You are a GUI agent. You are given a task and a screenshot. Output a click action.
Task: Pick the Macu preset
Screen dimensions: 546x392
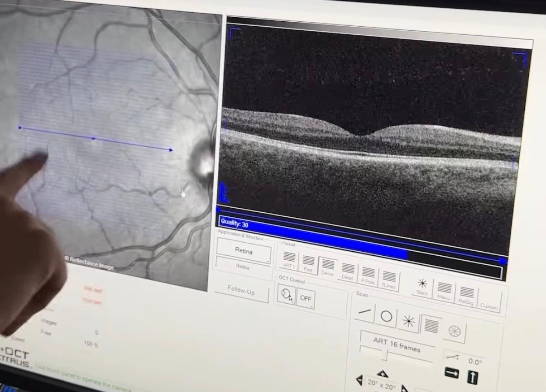coord(444,291)
